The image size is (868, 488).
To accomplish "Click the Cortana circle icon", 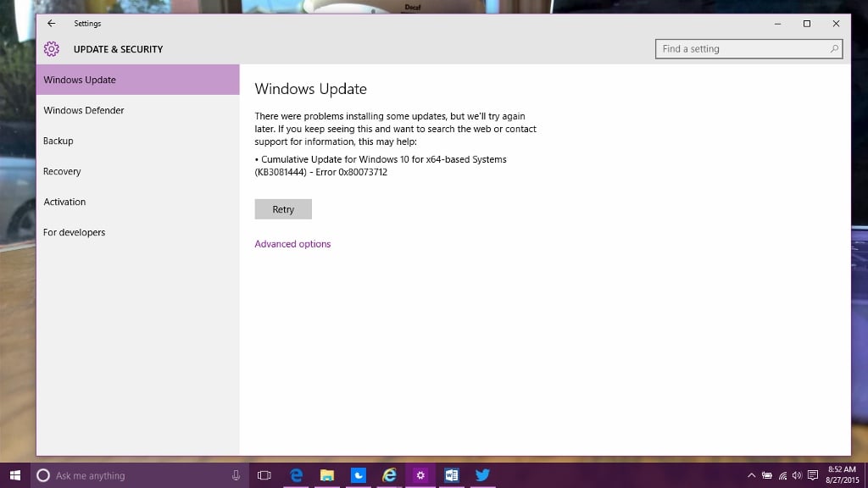I will (43, 475).
